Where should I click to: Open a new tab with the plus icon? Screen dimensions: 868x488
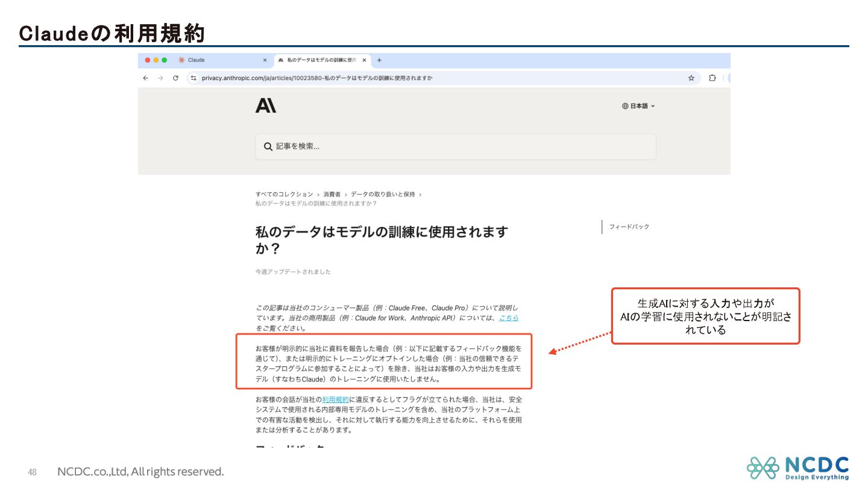pyautogui.click(x=379, y=60)
